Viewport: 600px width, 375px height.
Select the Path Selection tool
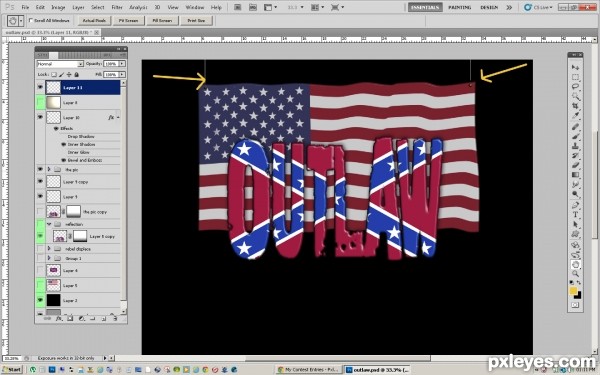point(575,225)
